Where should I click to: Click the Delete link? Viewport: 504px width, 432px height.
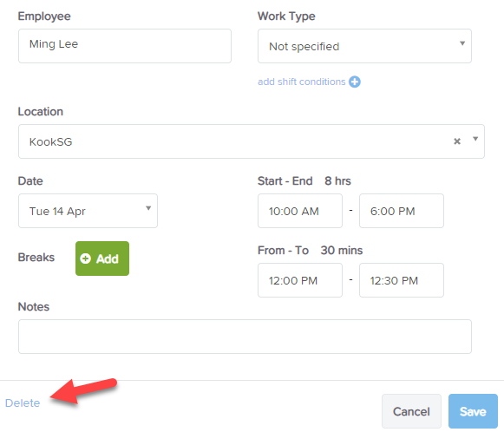tap(23, 403)
